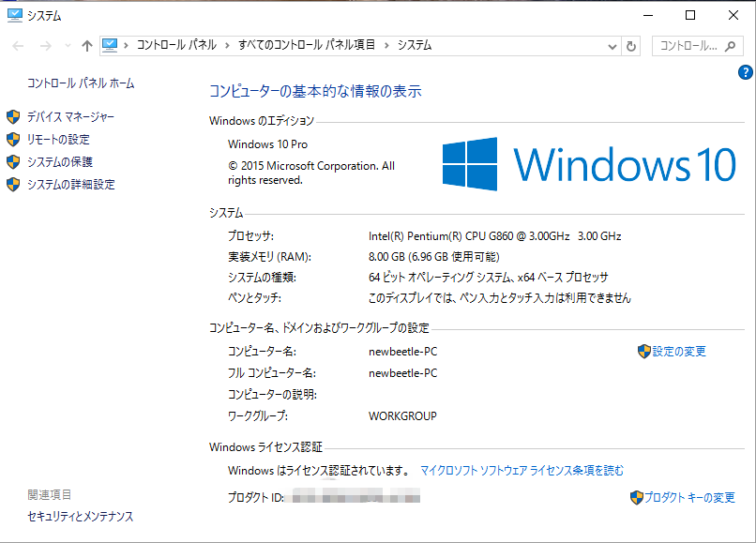The width and height of the screenshot is (756, 543).
Task: Minimize the システム window
Action: click(648, 15)
